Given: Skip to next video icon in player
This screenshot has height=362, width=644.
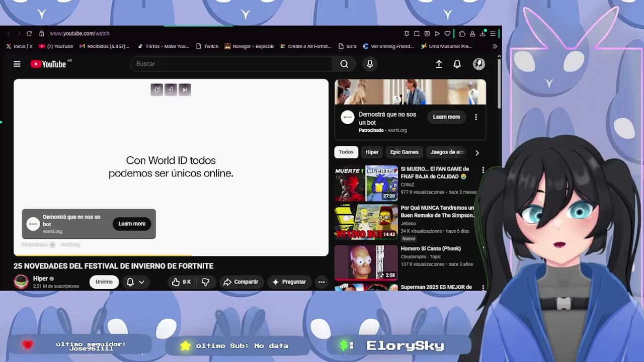Looking at the screenshot, I should [185, 90].
